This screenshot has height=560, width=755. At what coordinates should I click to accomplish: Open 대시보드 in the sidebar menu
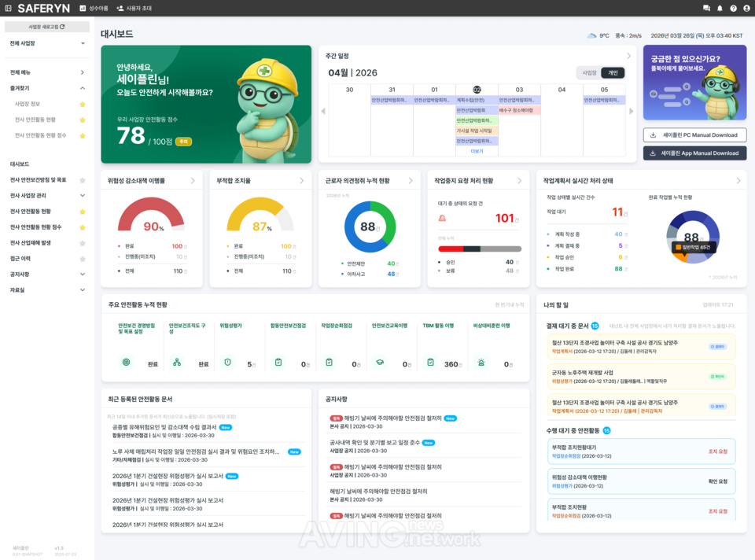tap(20, 164)
